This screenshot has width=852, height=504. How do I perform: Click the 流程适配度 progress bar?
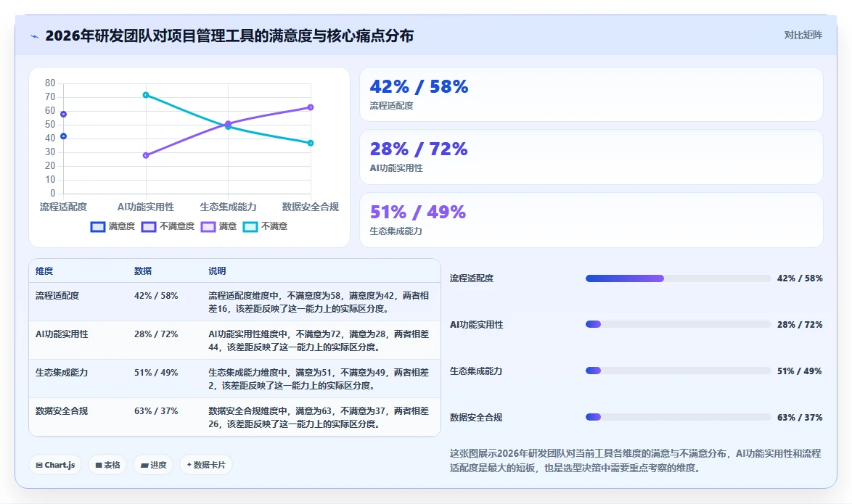pos(678,278)
